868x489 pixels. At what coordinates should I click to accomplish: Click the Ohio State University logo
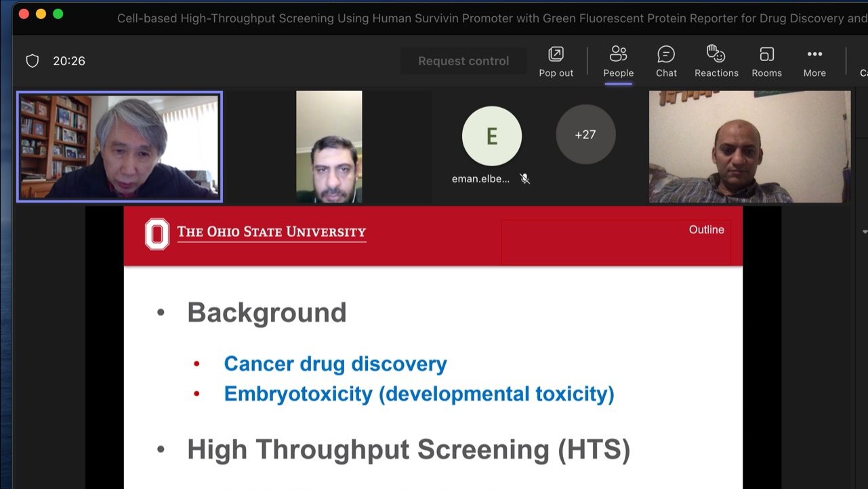(x=157, y=234)
